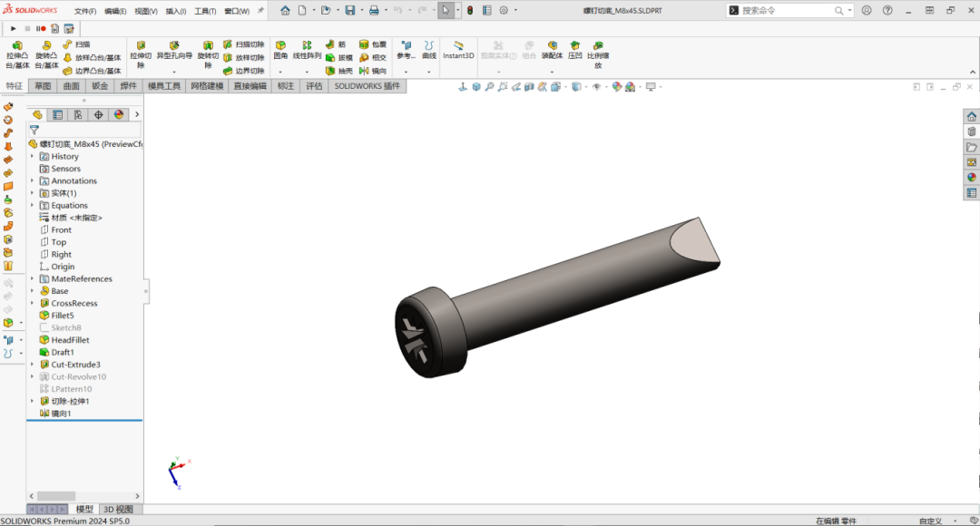This screenshot has width=980, height=526.
Task: Open the Options gear dropdown arrow
Action: coord(515,11)
